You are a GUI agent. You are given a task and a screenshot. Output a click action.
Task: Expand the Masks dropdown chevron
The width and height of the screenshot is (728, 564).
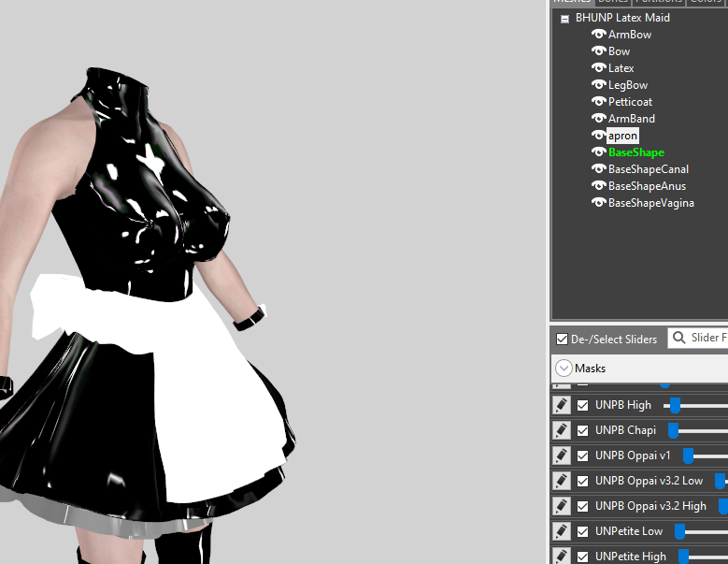tap(564, 368)
